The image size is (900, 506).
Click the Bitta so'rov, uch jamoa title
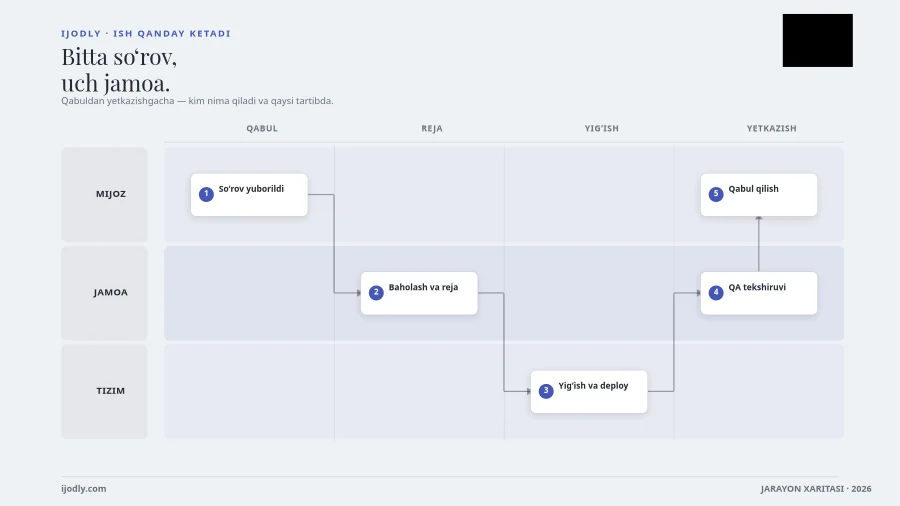click(119, 70)
